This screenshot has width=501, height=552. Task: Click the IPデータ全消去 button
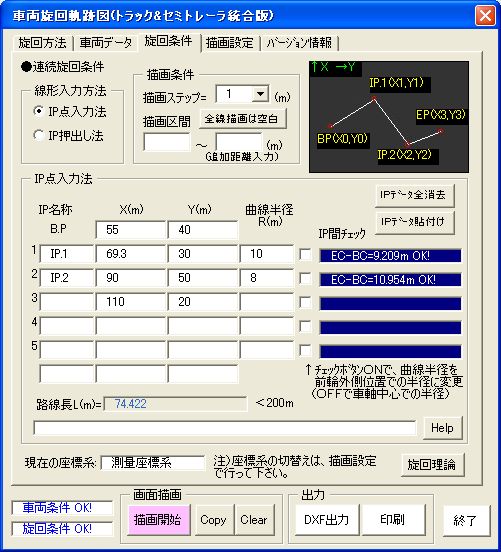pyautogui.click(x=414, y=195)
